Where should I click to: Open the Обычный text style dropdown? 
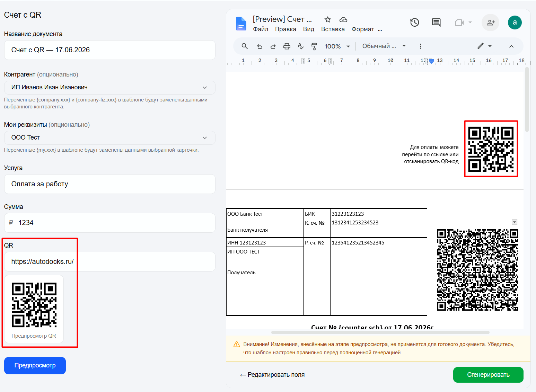coord(384,46)
